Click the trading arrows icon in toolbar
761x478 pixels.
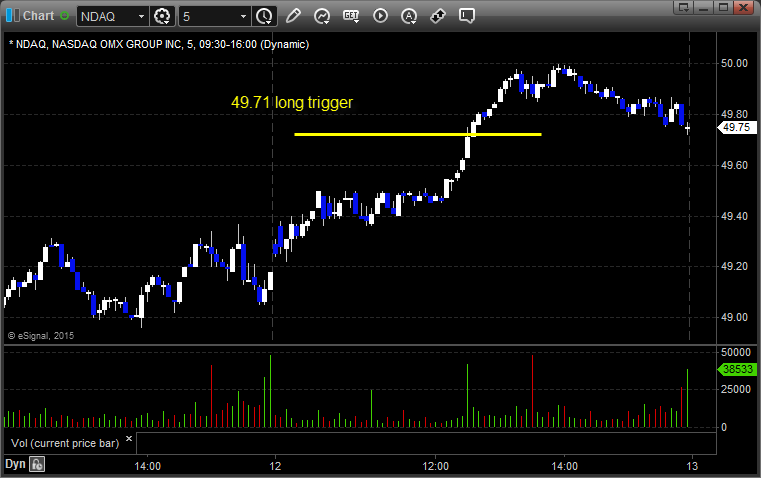(x=438, y=16)
